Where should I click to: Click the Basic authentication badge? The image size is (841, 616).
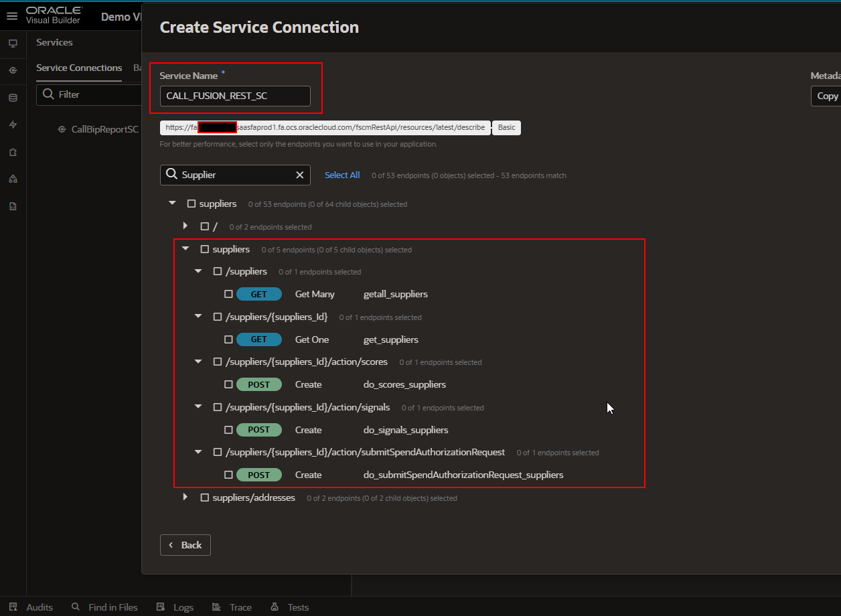(x=507, y=127)
